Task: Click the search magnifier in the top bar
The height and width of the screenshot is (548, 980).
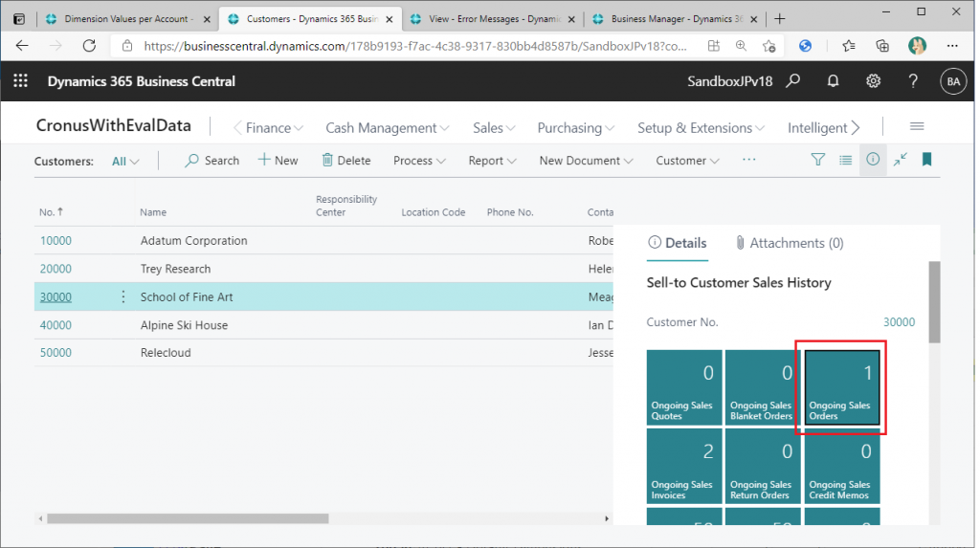Action: pyautogui.click(x=793, y=80)
